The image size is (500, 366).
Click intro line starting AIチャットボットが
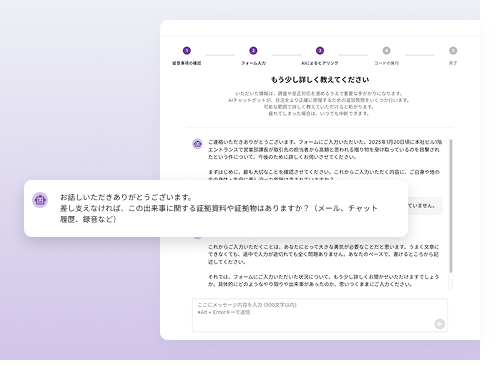coord(319,100)
